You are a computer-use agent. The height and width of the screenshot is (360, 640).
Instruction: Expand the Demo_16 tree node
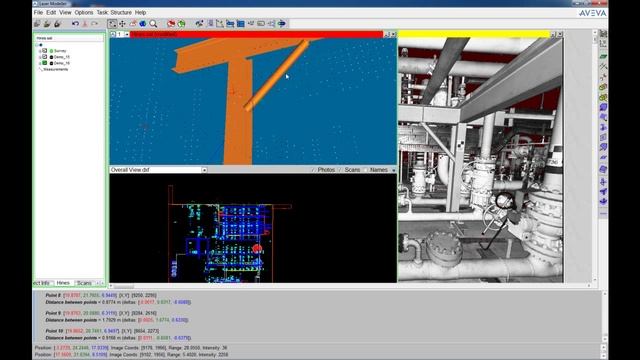(40, 63)
